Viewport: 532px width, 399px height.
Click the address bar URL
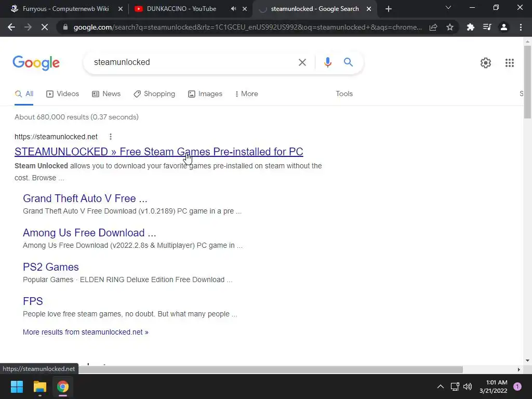point(248,27)
